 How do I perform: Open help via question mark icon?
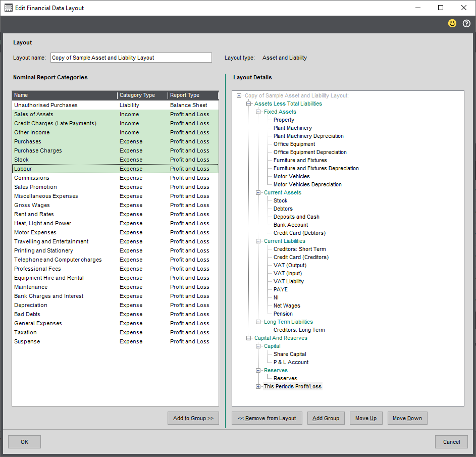click(466, 24)
